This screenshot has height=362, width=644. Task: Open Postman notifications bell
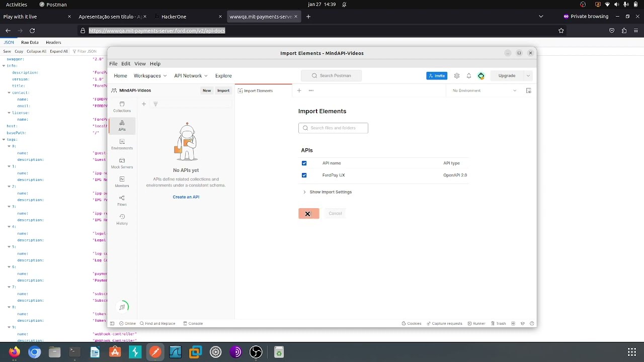pyautogui.click(x=469, y=76)
